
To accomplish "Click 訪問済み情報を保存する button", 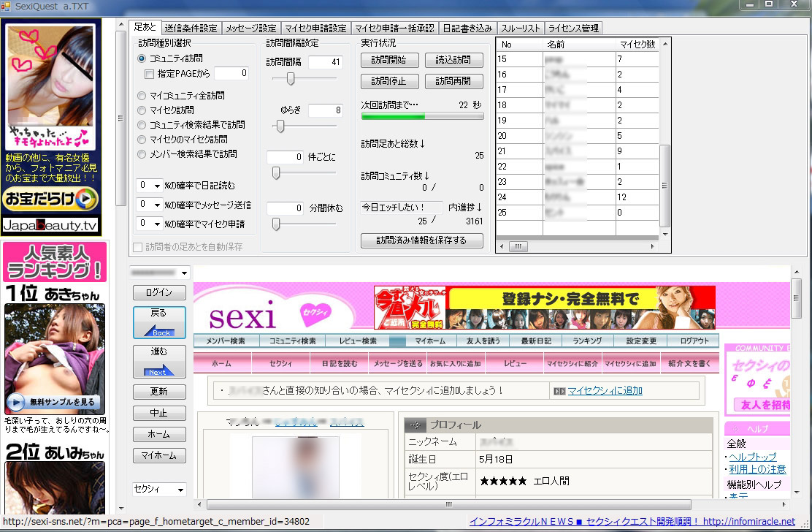I will pos(421,240).
